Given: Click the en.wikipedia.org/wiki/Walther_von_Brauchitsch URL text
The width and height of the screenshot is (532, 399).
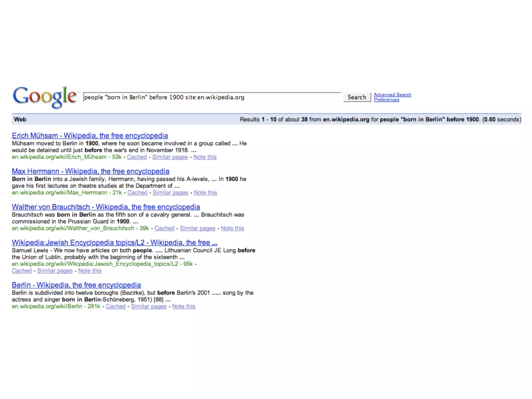Looking at the screenshot, I should 73,228.
